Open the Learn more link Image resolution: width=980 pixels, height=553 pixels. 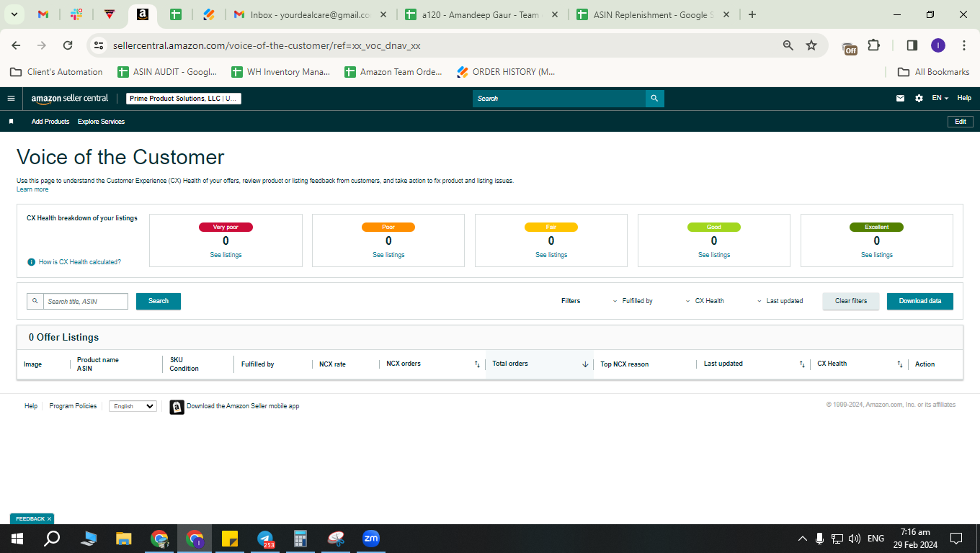click(32, 189)
